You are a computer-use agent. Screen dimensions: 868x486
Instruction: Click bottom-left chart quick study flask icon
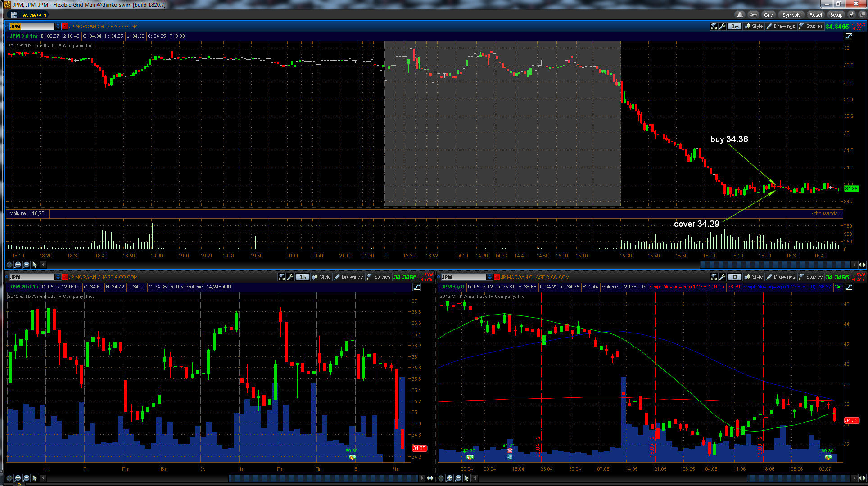[281, 277]
